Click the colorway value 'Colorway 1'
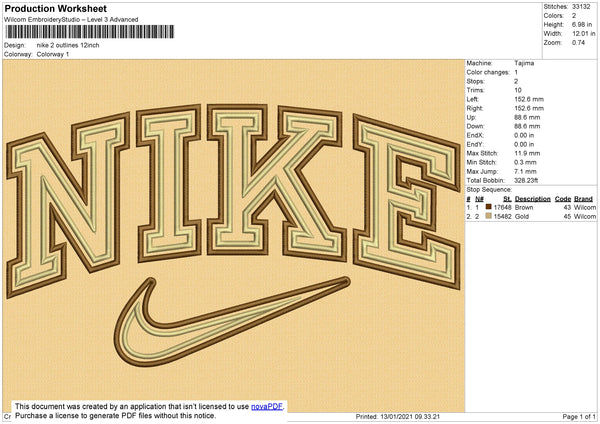 (53, 54)
